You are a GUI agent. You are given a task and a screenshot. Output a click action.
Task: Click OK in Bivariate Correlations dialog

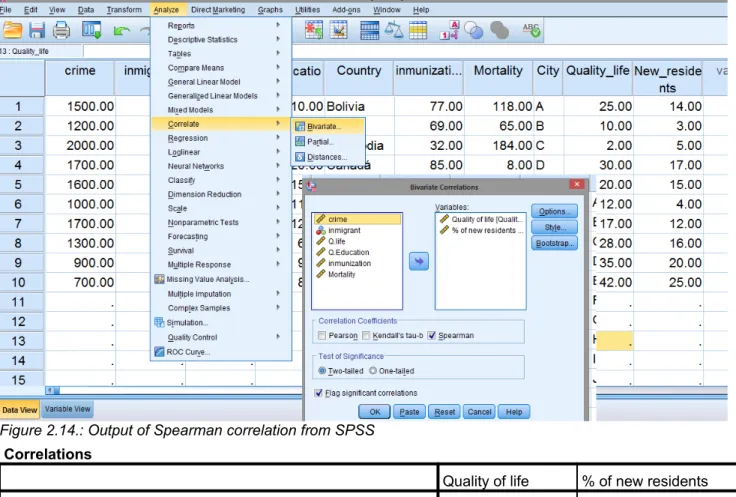(375, 412)
